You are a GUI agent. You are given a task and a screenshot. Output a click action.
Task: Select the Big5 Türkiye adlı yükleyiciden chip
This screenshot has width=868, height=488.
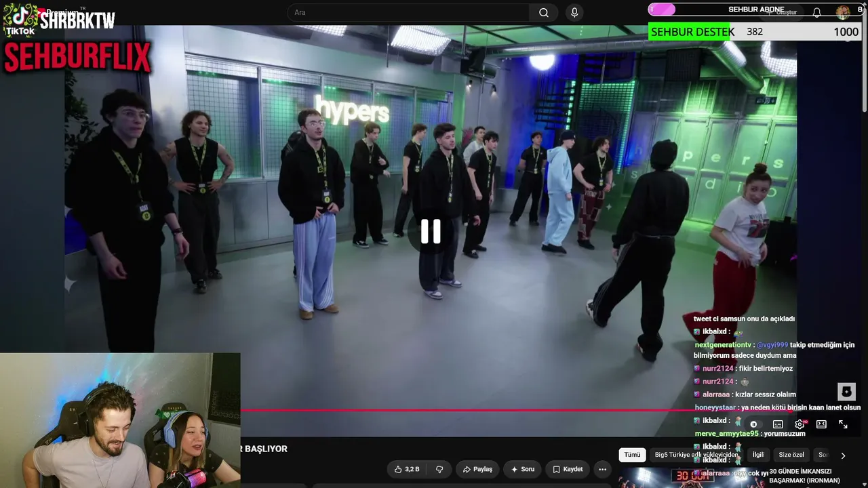[x=696, y=455]
